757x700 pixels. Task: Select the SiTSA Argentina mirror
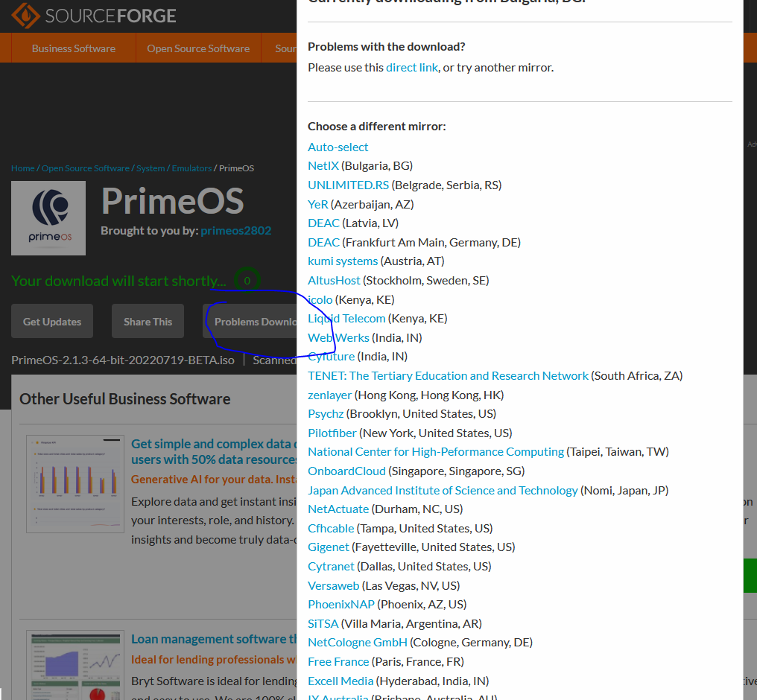click(x=323, y=624)
